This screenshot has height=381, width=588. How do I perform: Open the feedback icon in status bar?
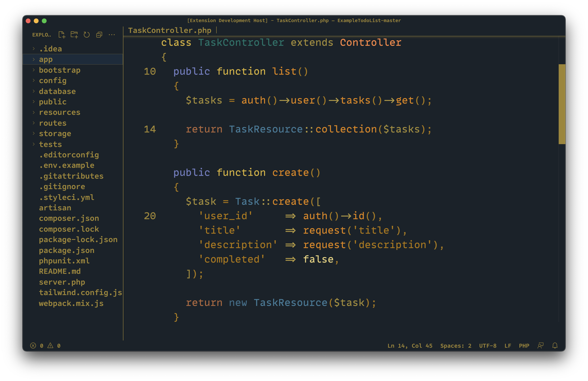[x=540, y=345]
